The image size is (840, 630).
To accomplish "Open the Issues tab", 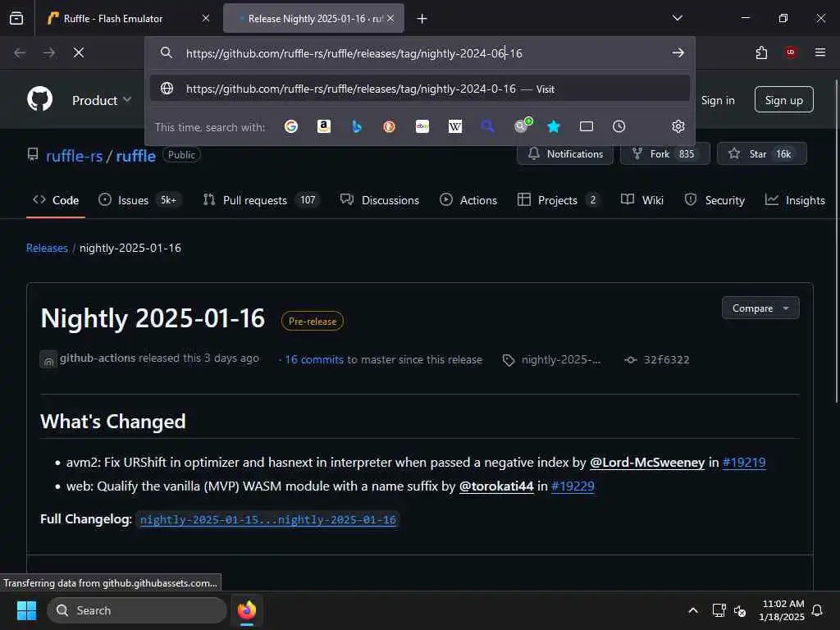I will [139, 200].
